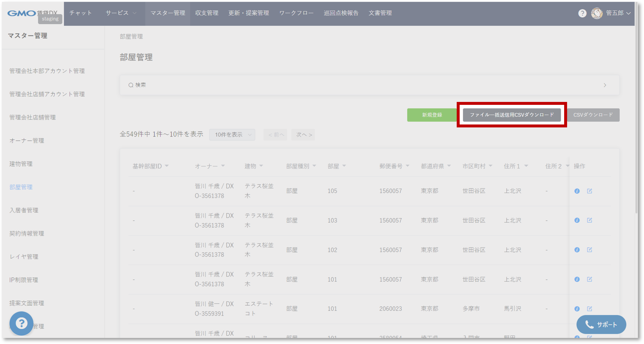Open ワークフロー from top navigation
The image size is (644, 344).
tap(296, 13)
